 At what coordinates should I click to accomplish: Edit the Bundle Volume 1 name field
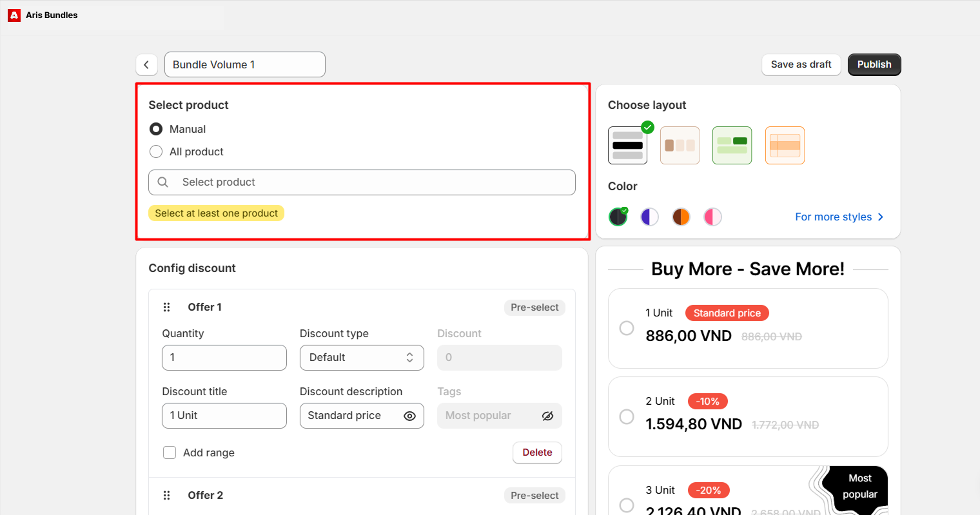245,64
